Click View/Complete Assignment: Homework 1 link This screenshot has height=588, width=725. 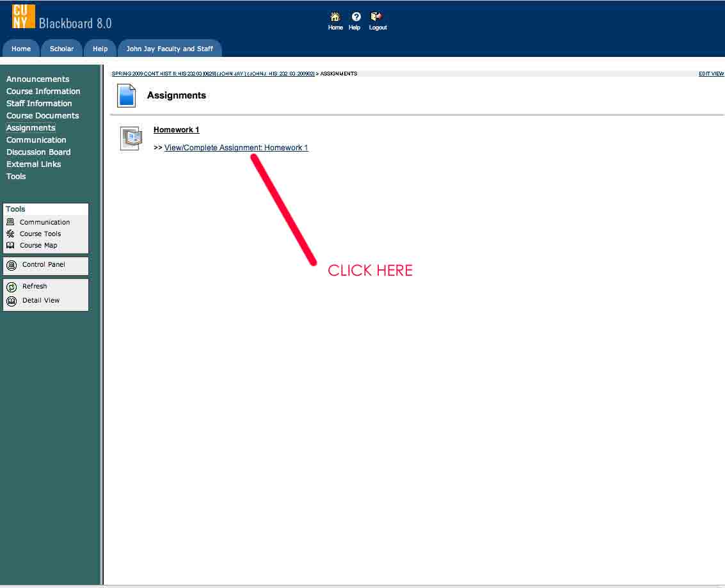coord(236,147)
